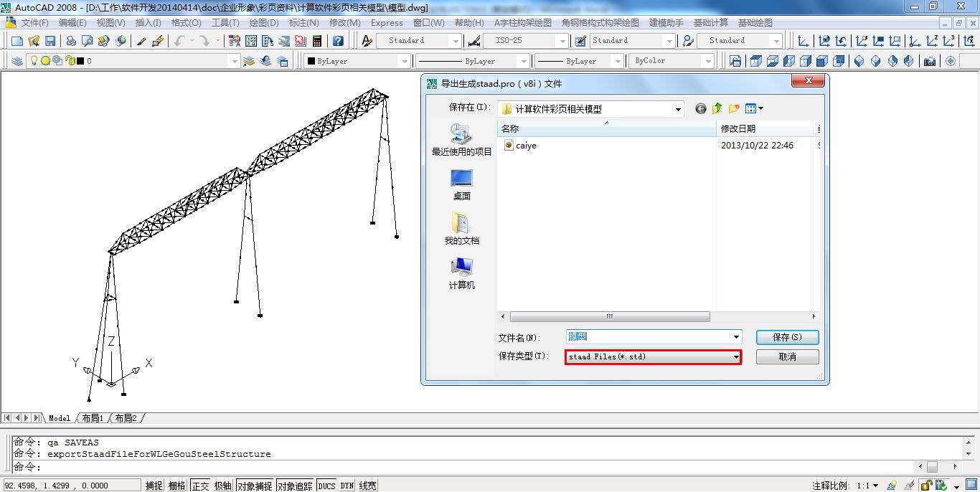Image resolution: width=980 pixels, height=492 pixels.
Task: Toggle 对象捕捉 object snap mode
Action: [x=255, y=486]
